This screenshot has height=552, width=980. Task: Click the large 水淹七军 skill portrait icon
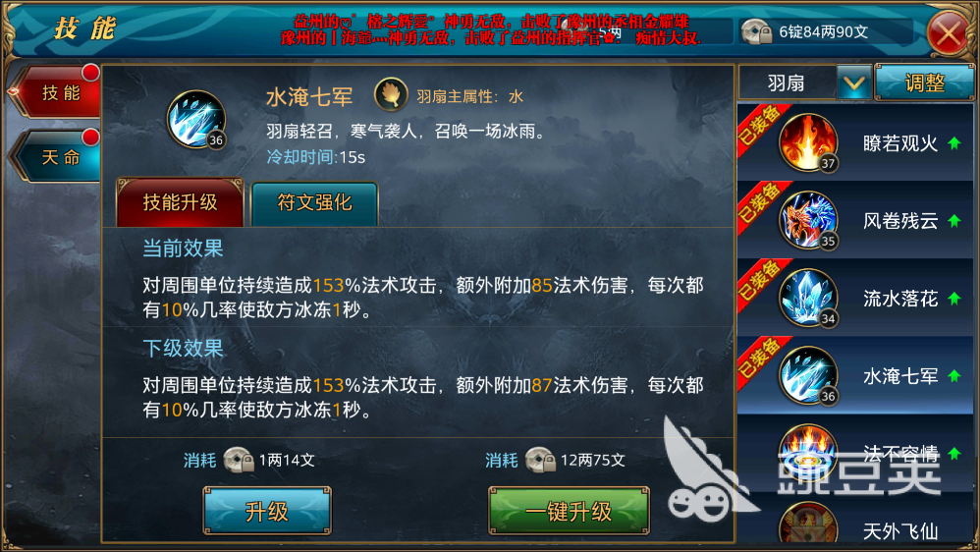196,120
